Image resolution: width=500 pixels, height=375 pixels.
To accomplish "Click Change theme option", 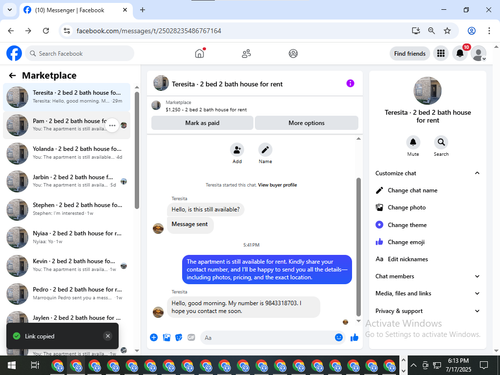I will click(427, 225).
